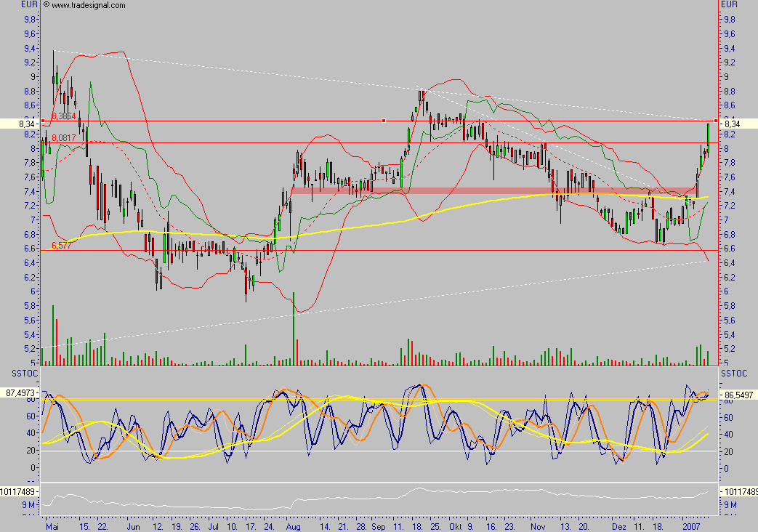This screenshot has width=758, height=532.
Task: Grab the left handle of the 8,3654 line
Action: coord(43,120)
